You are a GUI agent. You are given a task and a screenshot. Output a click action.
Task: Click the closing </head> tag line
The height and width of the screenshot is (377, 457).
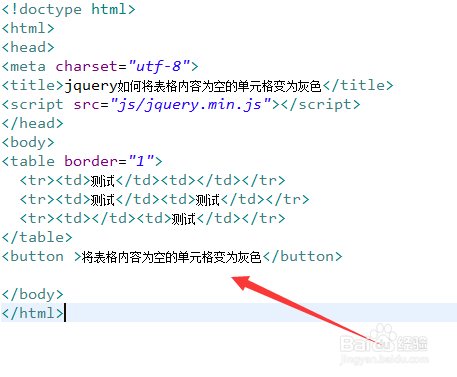tap(32, 124)
